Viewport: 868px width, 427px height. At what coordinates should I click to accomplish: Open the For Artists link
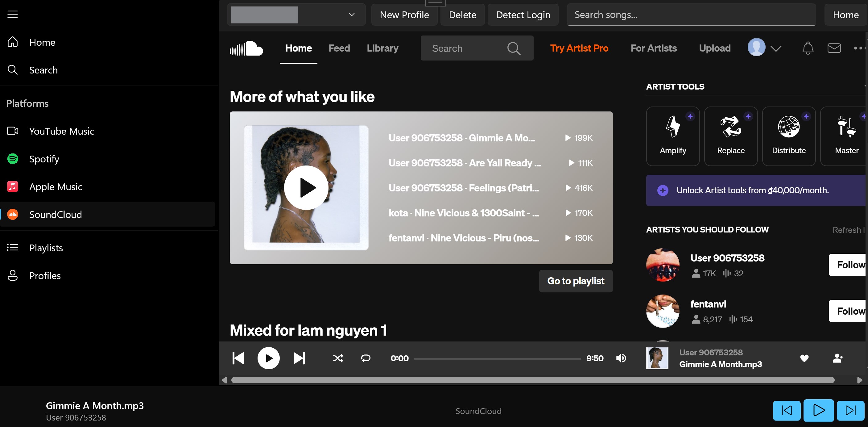[653, 48]
